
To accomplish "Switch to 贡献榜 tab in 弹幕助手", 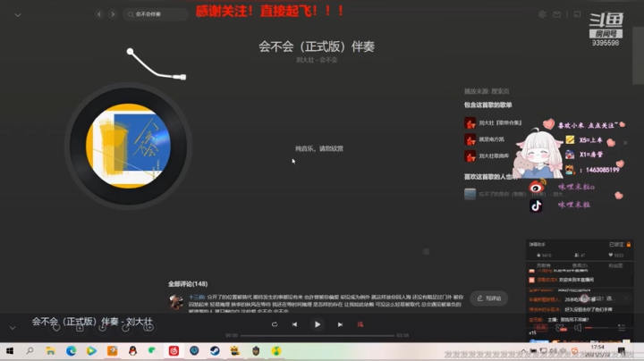I will (x=544, y=265).
